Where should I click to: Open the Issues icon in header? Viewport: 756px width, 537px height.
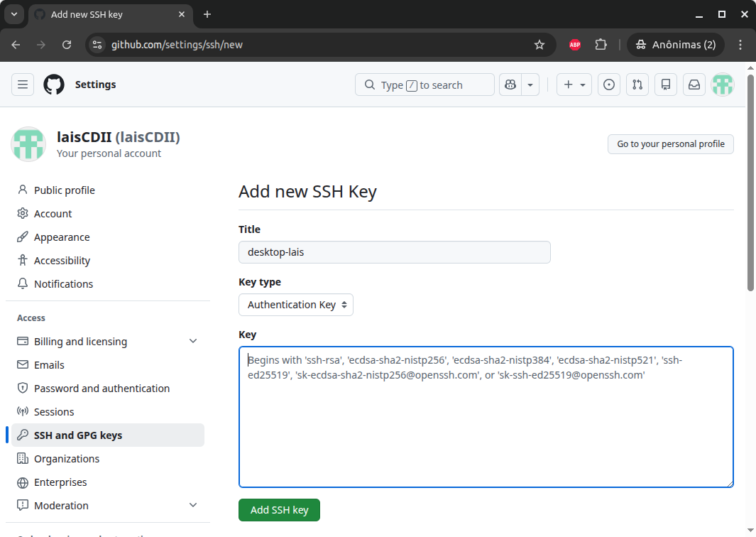click(608, 85)
